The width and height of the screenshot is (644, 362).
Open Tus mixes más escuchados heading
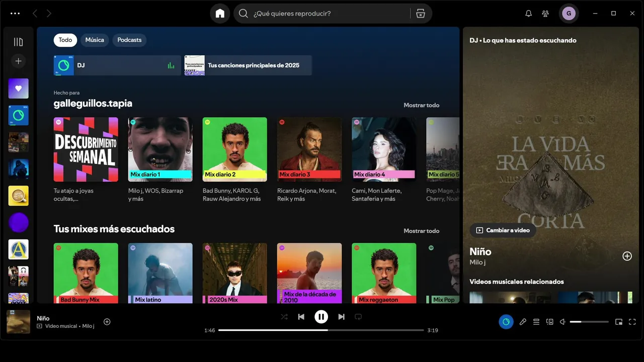(x=114, y=229)
